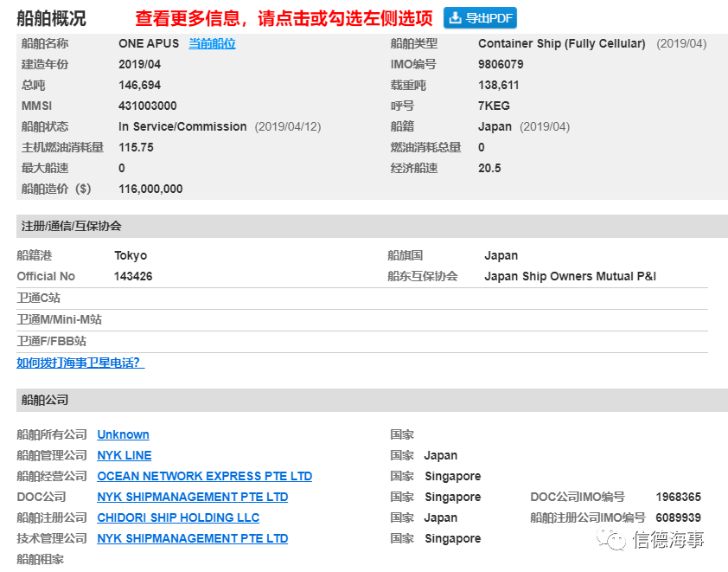Open OCEAN NETWORK EXPRESS PTE LTD link
728x572 pixels.
click(x=205, y=476)
